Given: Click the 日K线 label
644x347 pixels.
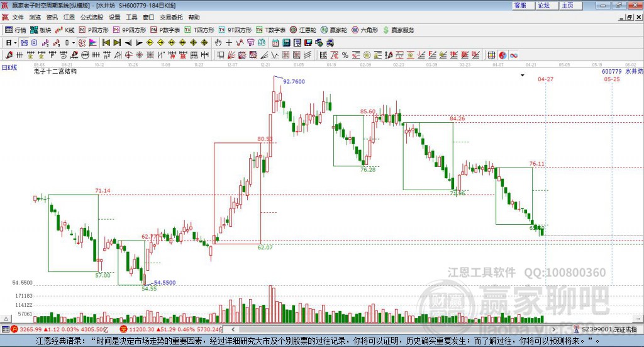Looking at the screenshot, I should (x=9, y=67).
